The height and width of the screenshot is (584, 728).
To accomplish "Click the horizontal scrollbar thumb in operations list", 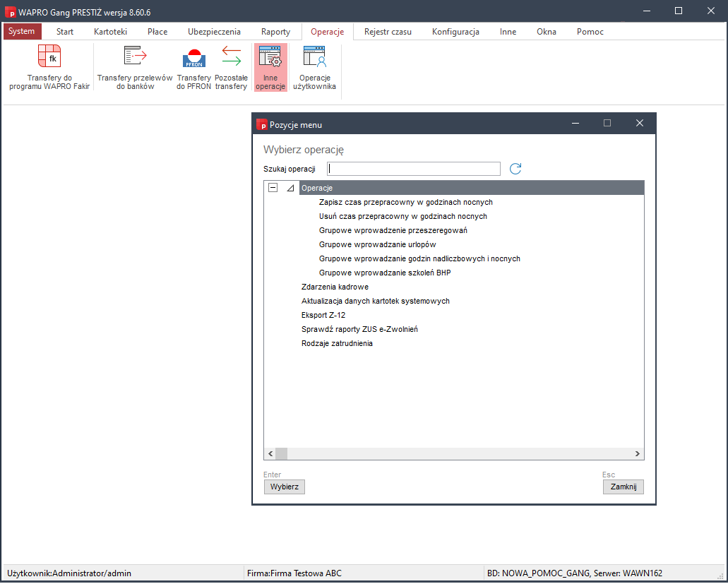I will [281, 453].
